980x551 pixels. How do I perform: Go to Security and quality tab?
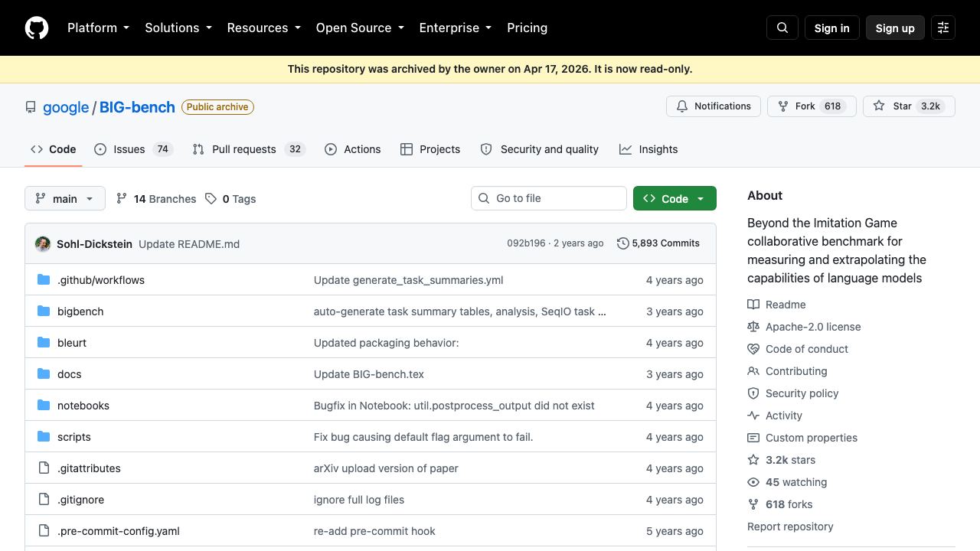pyautogui.click(x=540, y=149)
